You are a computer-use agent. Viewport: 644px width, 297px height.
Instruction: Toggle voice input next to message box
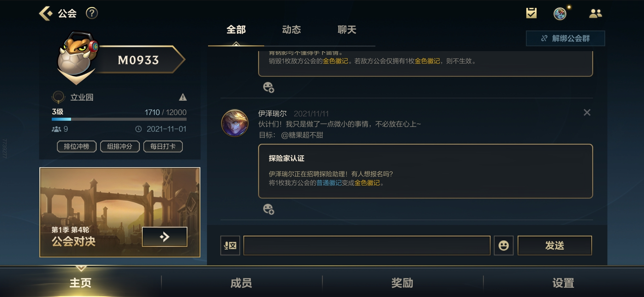coord(230,245)
